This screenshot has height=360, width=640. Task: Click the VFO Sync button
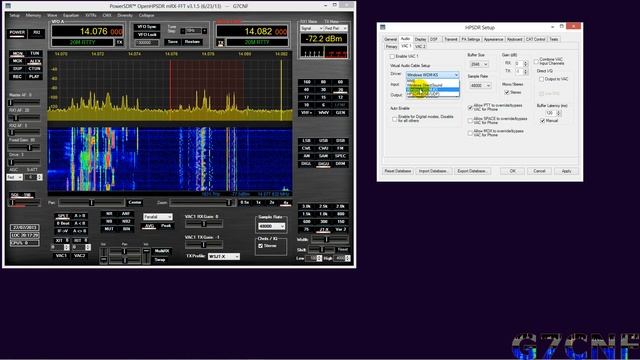[x=147, y=27]
